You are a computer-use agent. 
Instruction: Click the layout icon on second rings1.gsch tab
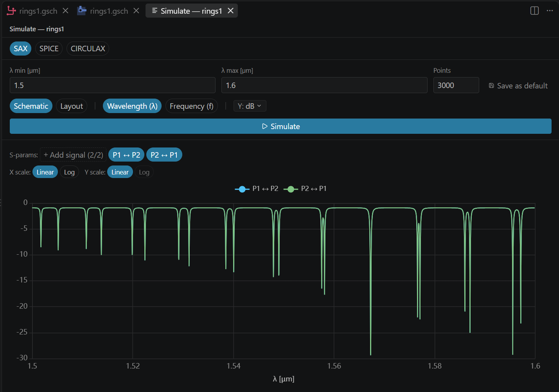tap(82, 11)
